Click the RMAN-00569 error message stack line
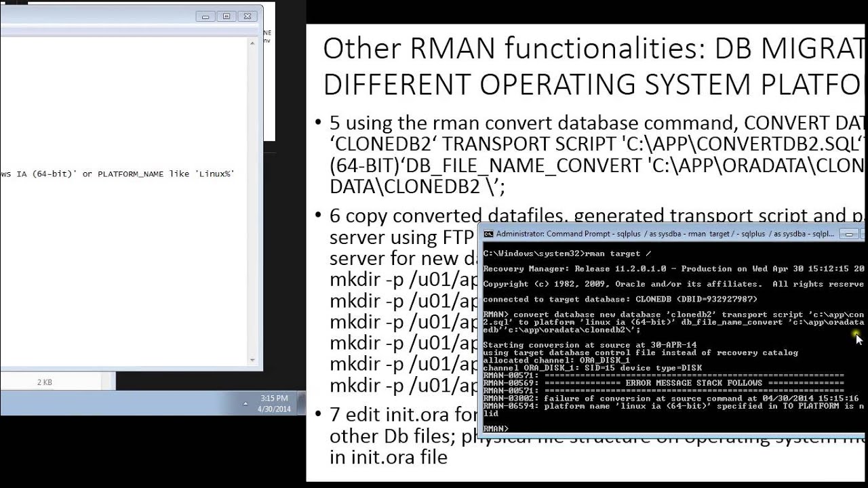 (663, 383)
